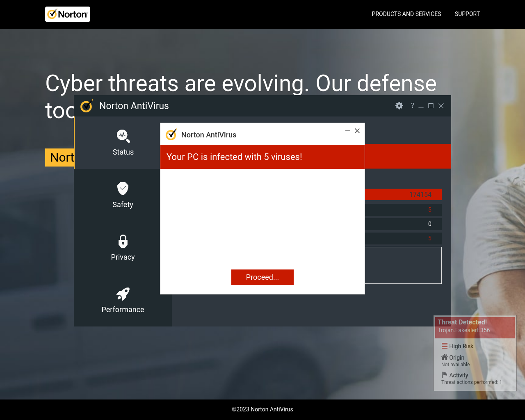Open the Privacy padlock tab
The height and width of the screenshot is (420, 525).
[x=123, y=248]
